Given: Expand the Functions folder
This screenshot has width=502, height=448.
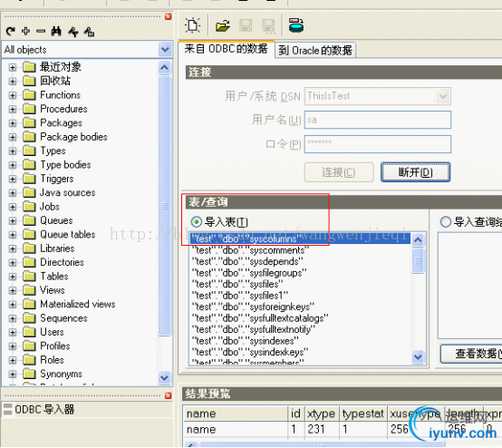Looking at the screenshot, I should click(x=13, y=95).
